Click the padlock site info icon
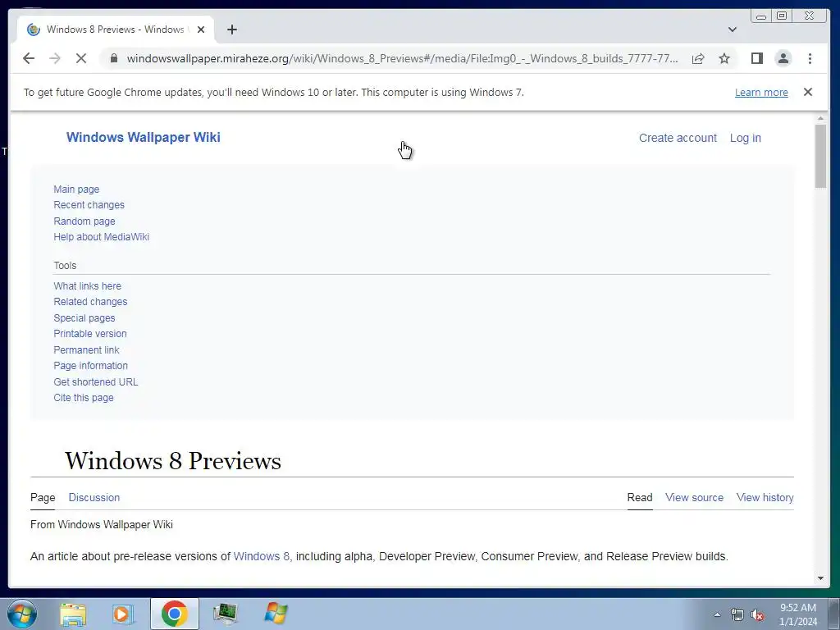840x630 pixels. (x=113, y=58)
